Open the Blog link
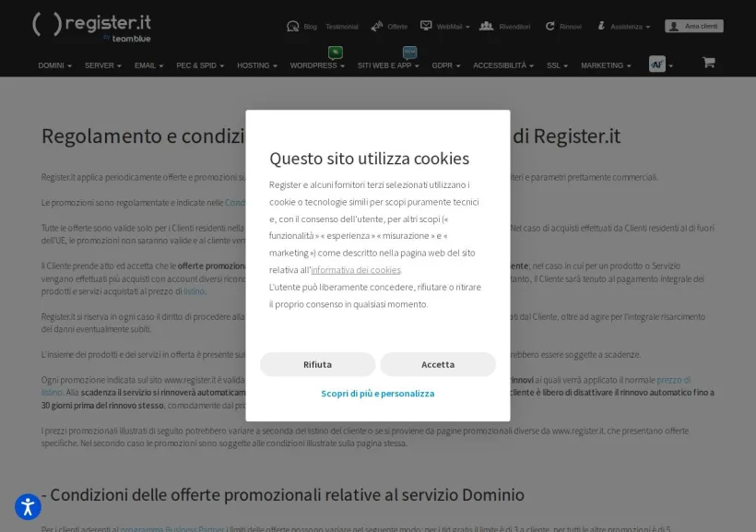 pyautogui.click(x=311, y=27)
